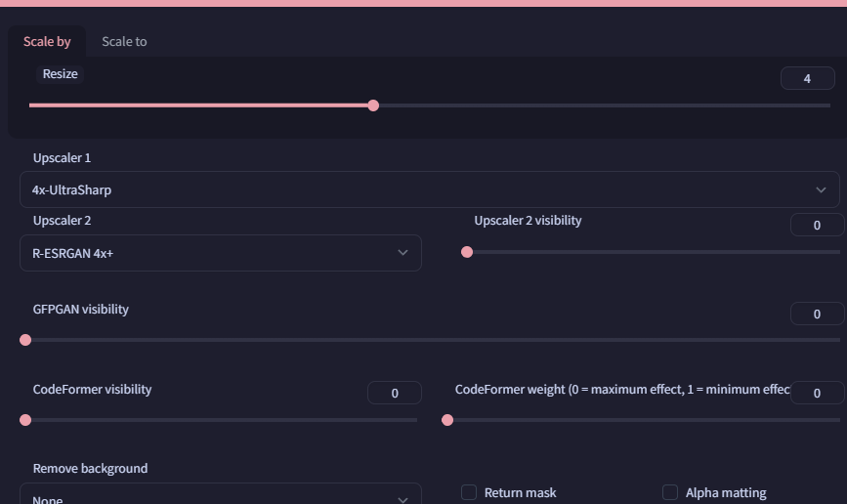Enable the Return mask checkbox

pyautogui.click(x=469, y=492)
